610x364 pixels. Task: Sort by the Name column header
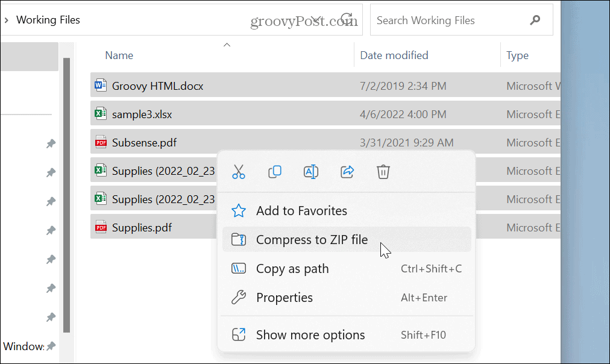119,55
